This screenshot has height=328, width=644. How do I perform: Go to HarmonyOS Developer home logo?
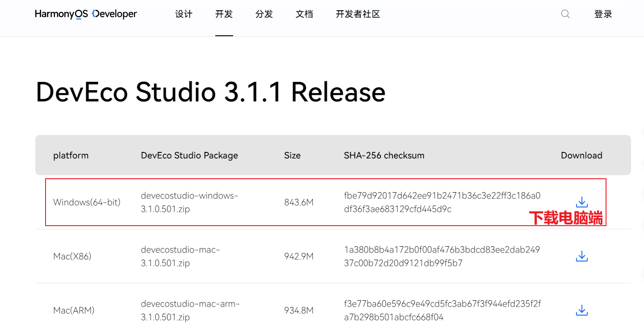coord(86,14)
